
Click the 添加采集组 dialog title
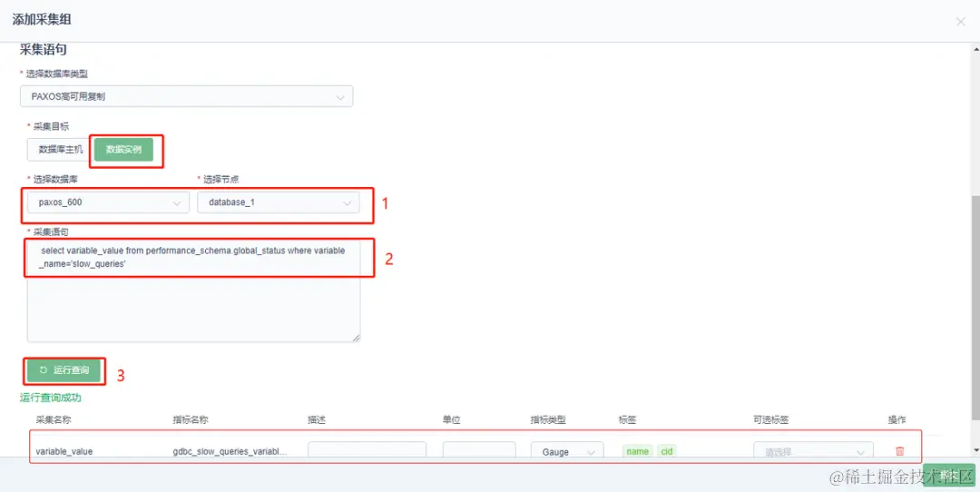[x=42, y=19]
